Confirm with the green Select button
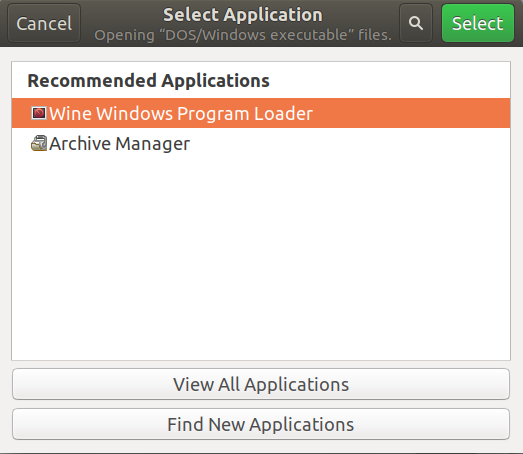Viewport: 523px width, 454px height. click(x=478, y=23)
